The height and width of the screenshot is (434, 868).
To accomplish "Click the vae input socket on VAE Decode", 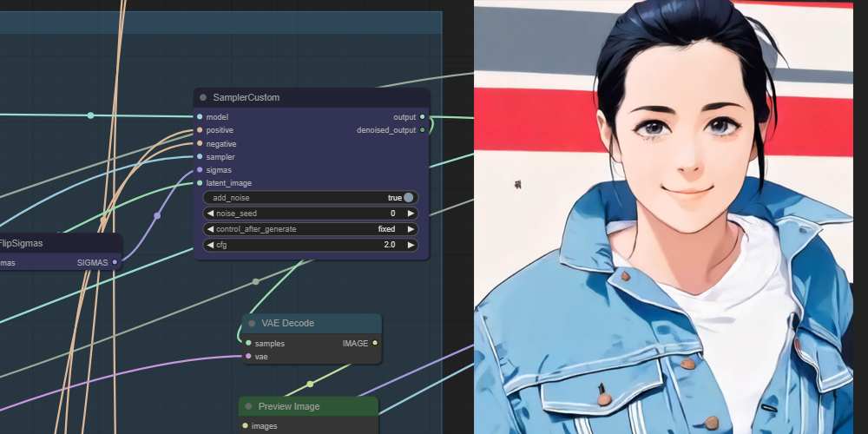I will pos(248,357).
